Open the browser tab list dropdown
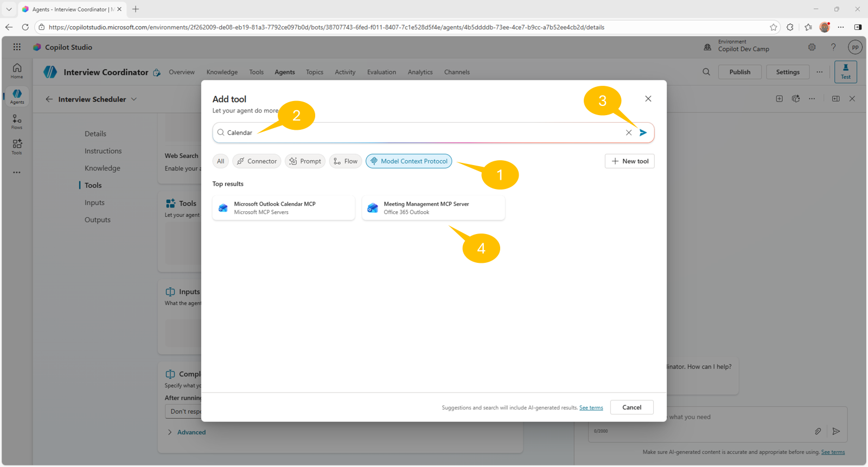Screen dimensions: 868x467 [9, 9]
